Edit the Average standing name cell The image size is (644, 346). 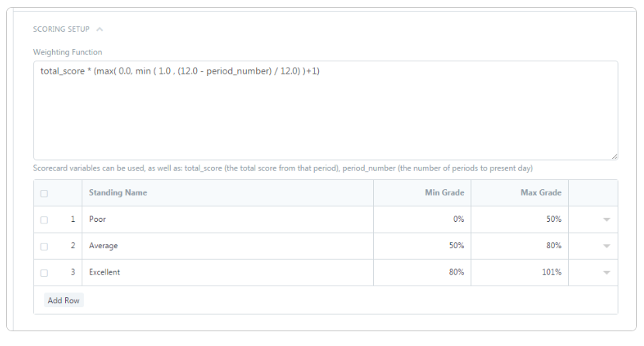[x=227, y=246]
